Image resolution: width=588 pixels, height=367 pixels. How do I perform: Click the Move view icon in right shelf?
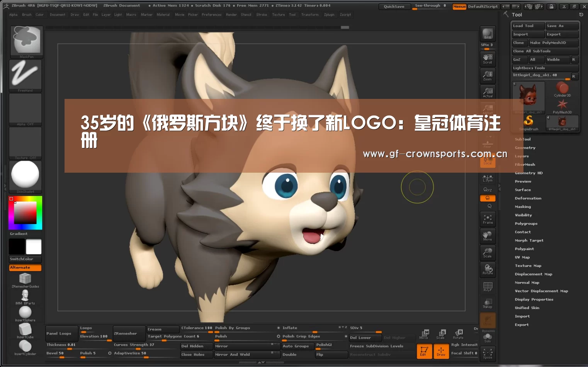tap(488, 236)
